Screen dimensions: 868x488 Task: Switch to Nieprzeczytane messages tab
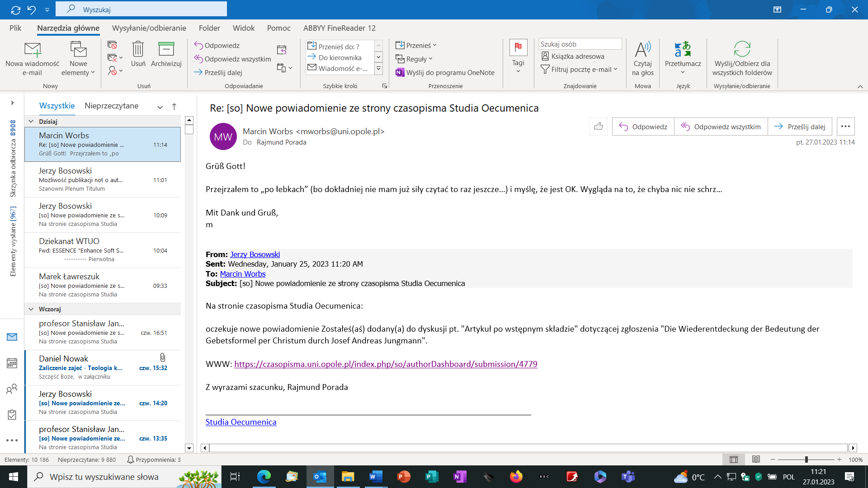[x=111, y=106]
